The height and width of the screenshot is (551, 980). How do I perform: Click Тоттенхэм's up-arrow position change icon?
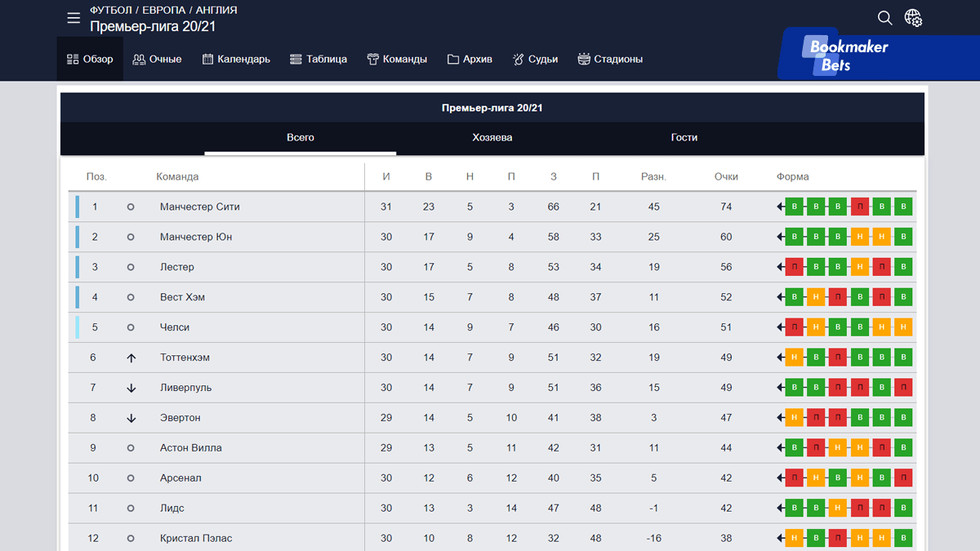click(131, 358)
